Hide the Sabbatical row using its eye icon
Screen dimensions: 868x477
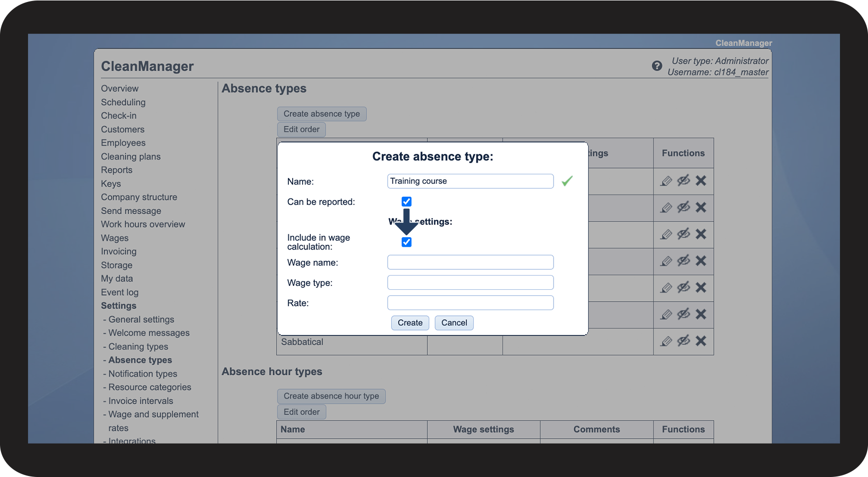tap(683, 341)
